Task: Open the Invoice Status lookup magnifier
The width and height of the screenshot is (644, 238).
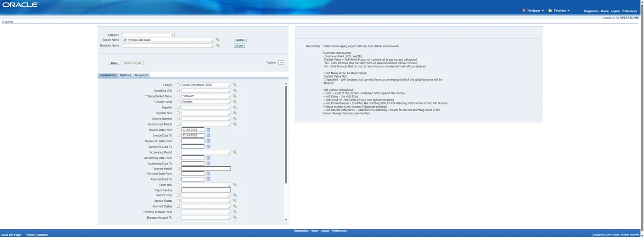Action: (x=235, y=201)
